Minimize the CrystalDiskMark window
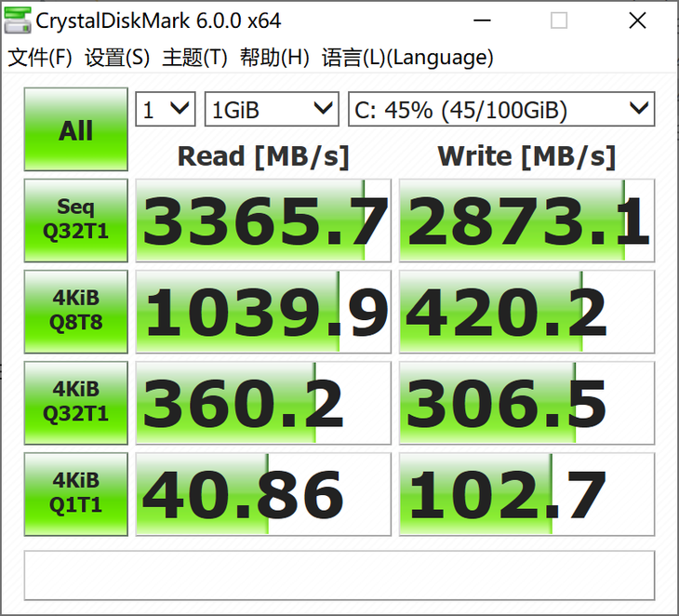 tap(483, 20)
